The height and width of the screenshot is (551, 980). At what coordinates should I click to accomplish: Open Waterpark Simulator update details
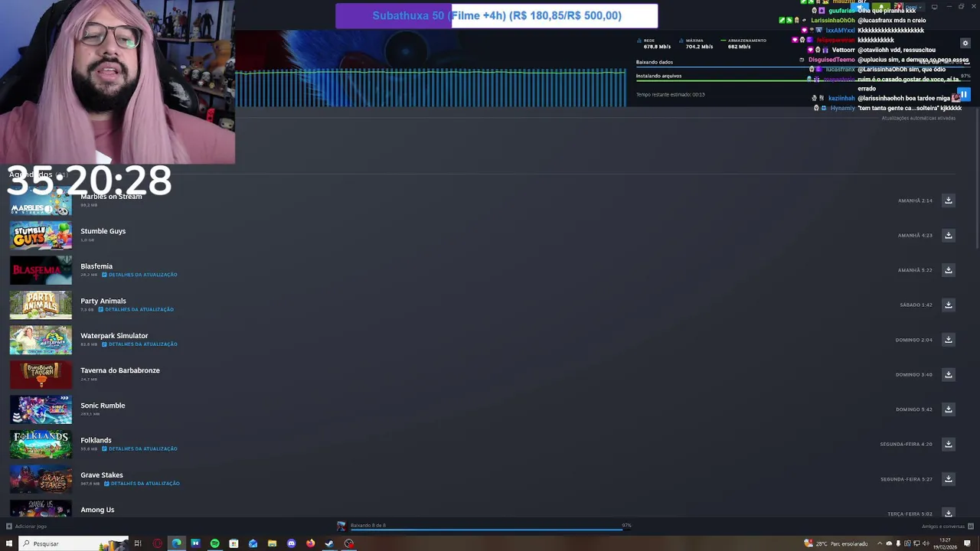click(x=139, y=344)
